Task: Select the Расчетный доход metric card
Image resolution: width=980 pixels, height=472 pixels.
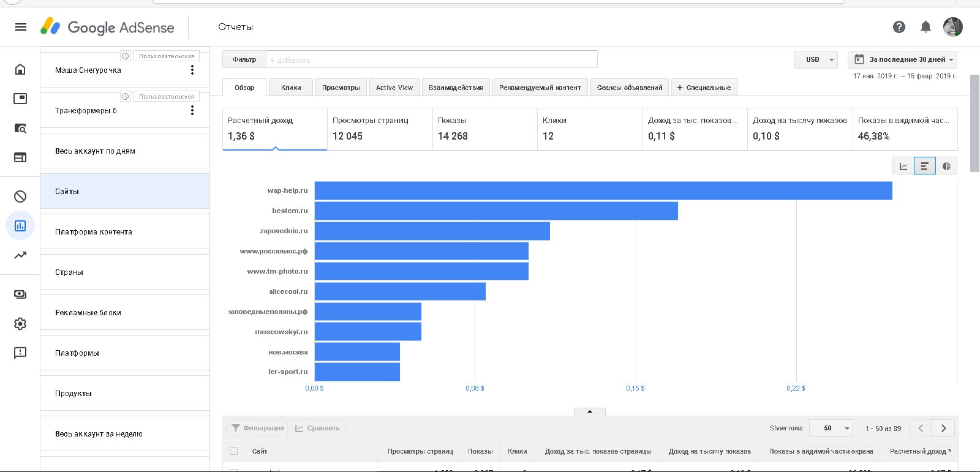Action: [275, 129]
